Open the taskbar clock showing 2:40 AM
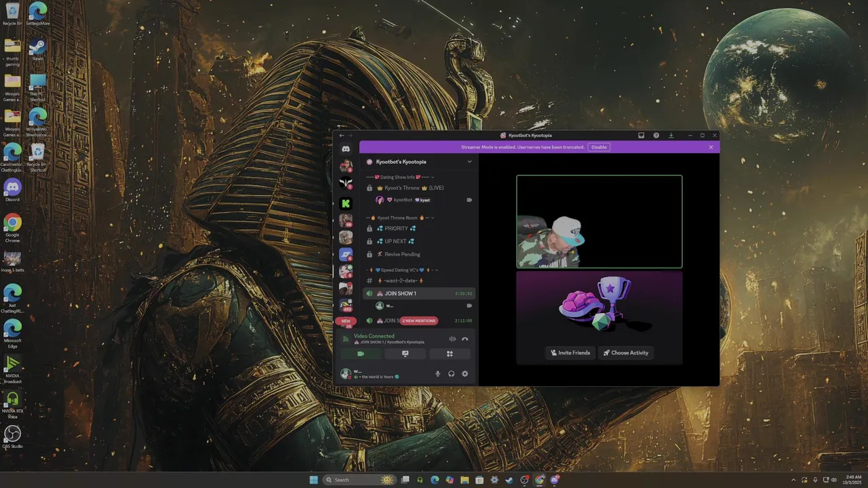868x488 pixels. tap(854, 480)
